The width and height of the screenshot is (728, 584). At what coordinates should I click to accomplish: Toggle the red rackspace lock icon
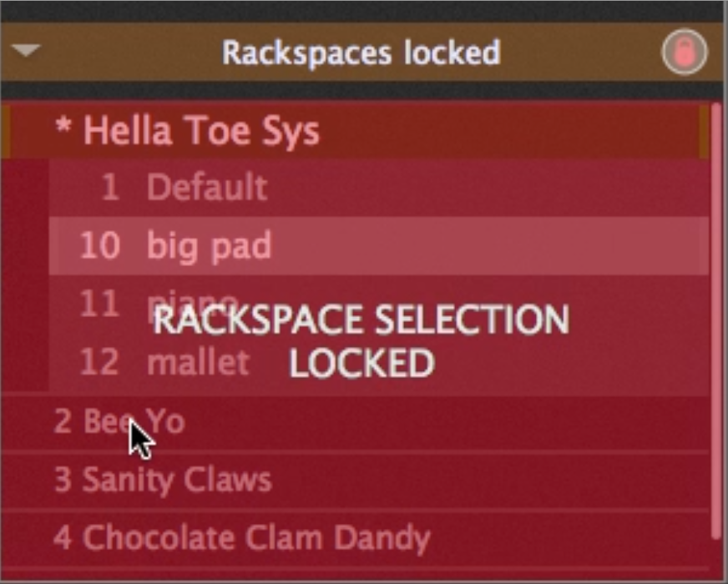pyautogui.click(x=685, y=52)
